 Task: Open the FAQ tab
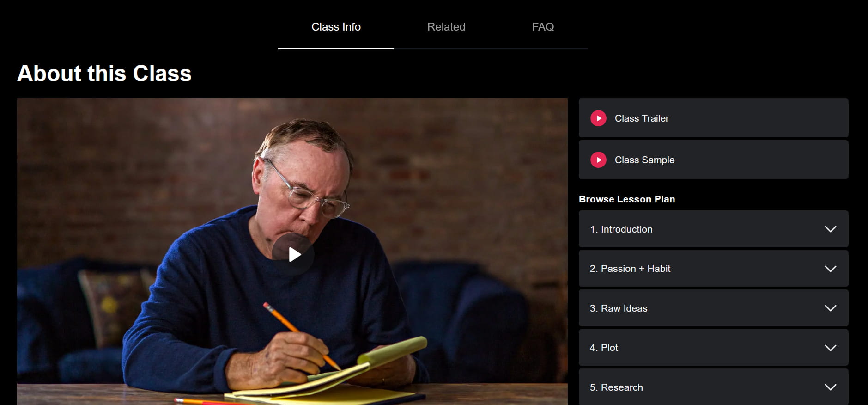pos(543,27)
